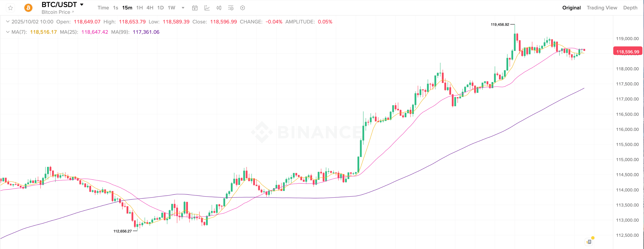Switch to the 1s interval
The width and height of the screenshot is (644, 249).
click(x=115, y=8)
